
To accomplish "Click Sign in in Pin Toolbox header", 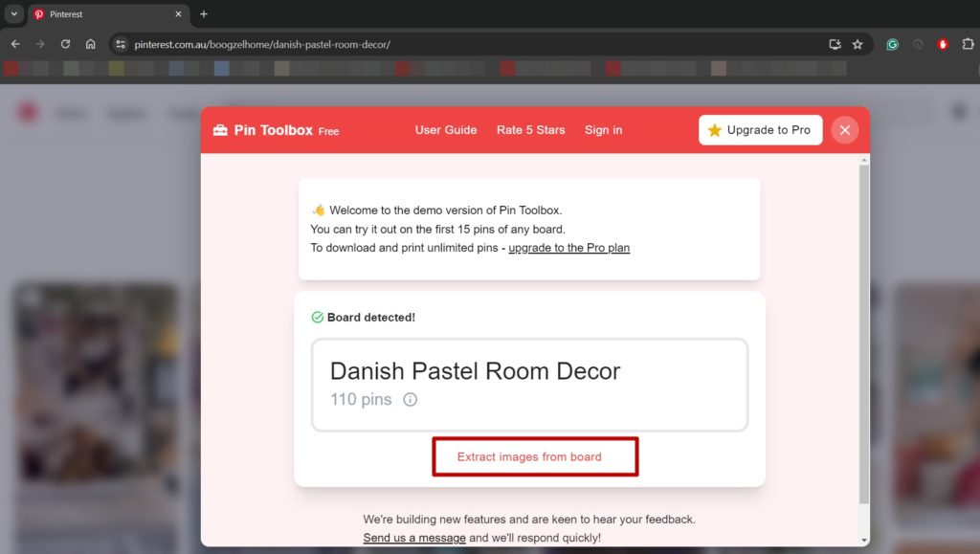I will click(x=603, y=130).
